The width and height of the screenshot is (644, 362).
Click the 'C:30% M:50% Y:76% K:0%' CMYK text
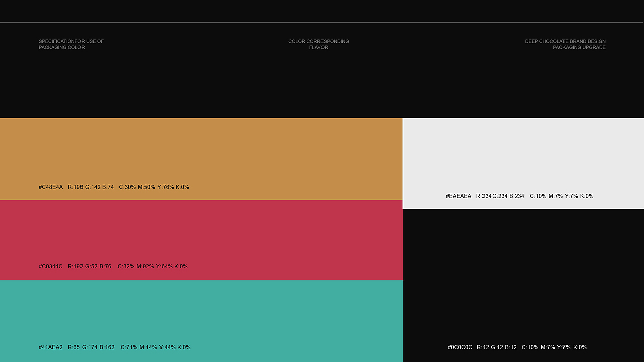pos(154,187)
